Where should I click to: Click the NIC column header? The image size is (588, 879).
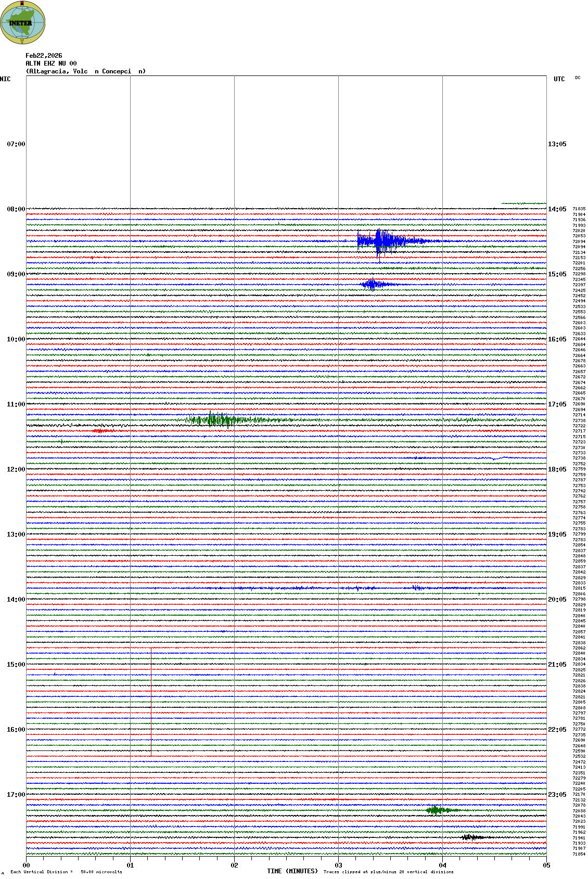(x=5, y=79)
